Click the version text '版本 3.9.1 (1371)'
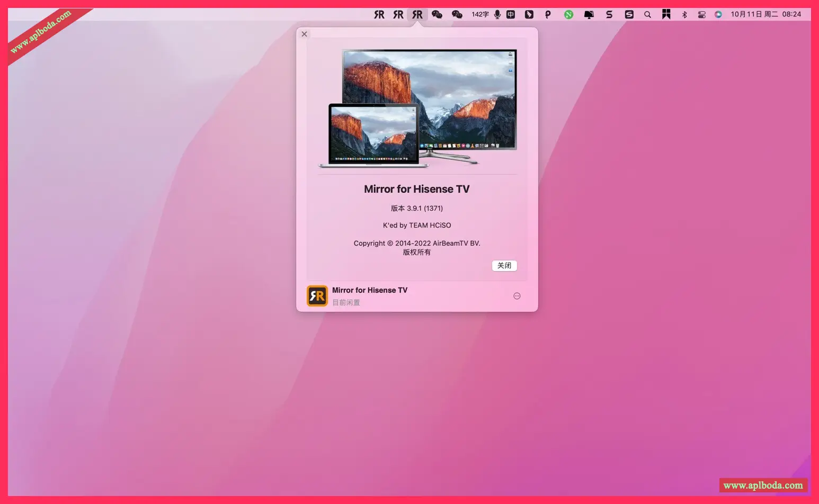 click(x=417, y=208)
